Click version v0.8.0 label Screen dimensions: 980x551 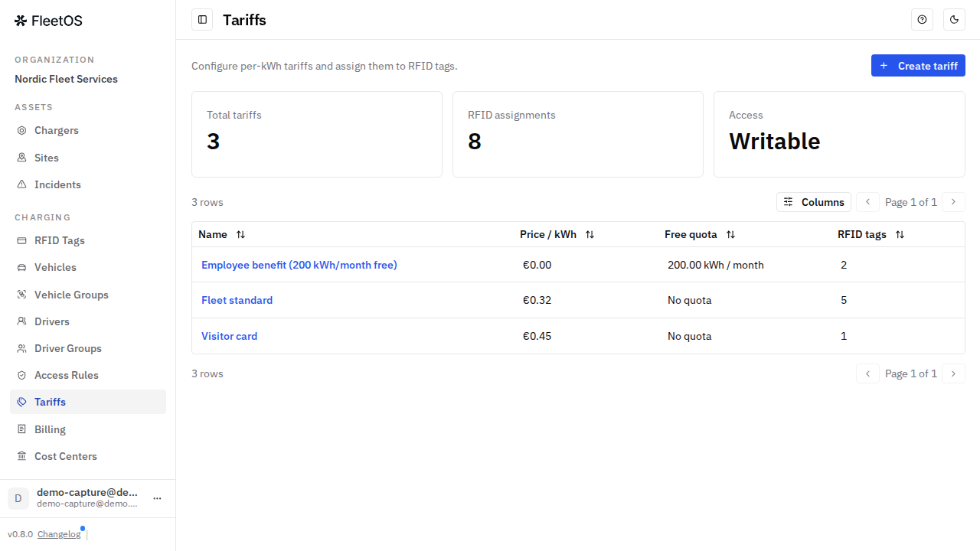click(20, 534)
